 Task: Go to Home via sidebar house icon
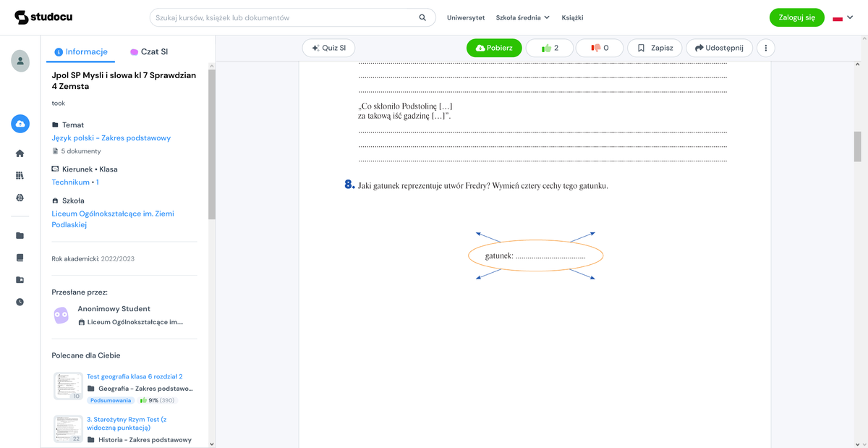pyautogui.click(x=20, y=153)
